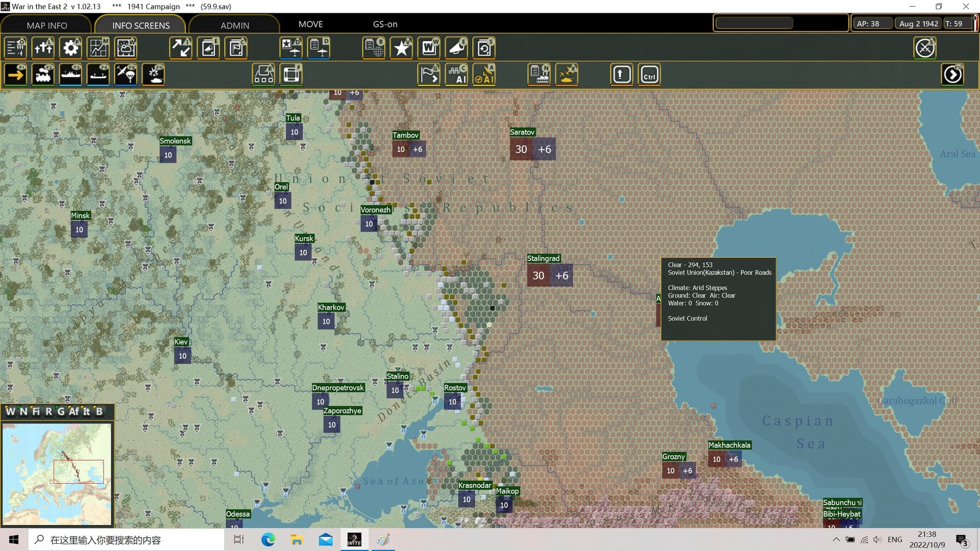Viewport: 980px width, 551px height.
Task: Toggle the B minimap filter
Action: 99,411
